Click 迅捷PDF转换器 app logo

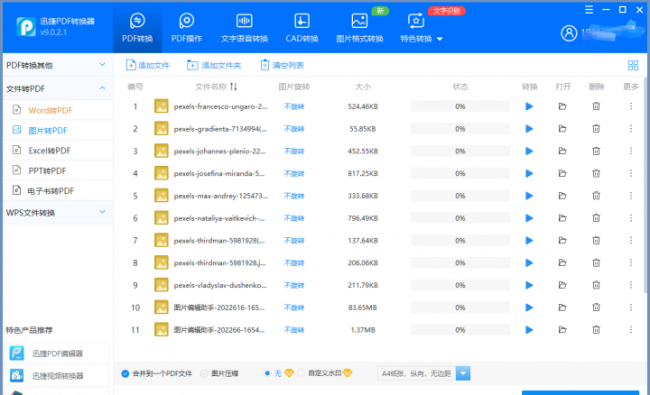pos(26,27)
